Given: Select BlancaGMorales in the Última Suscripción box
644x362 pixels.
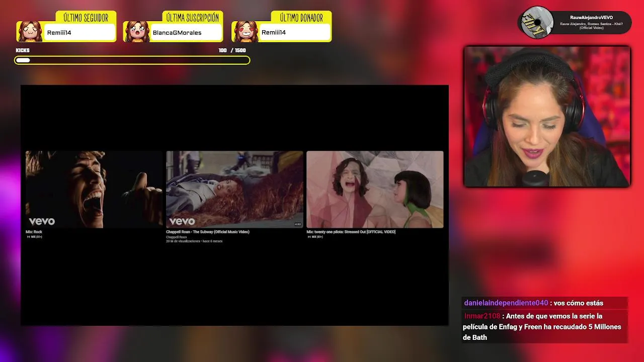Looking at the screenshot, I should click(x=177, y=33).
